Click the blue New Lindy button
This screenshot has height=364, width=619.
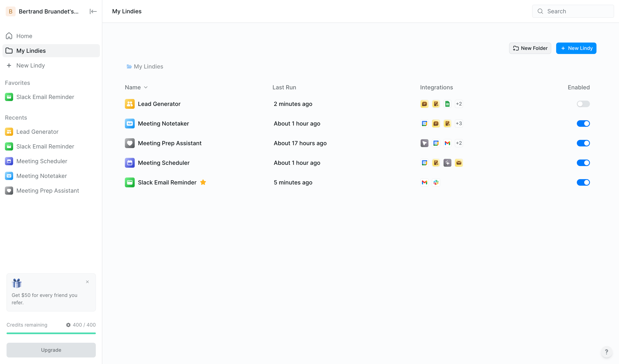point(576,48)
